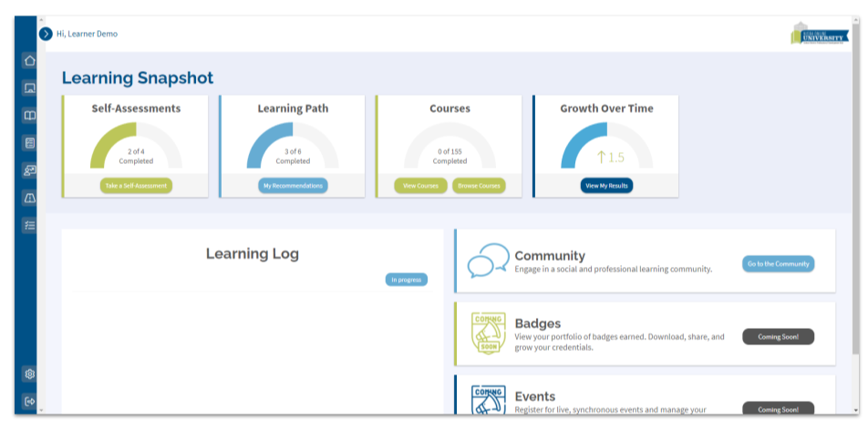This screenshot has width=868, height=430.
Task: Open the settings gear icon in the sidebar
Action: click(x=30, y=374)
